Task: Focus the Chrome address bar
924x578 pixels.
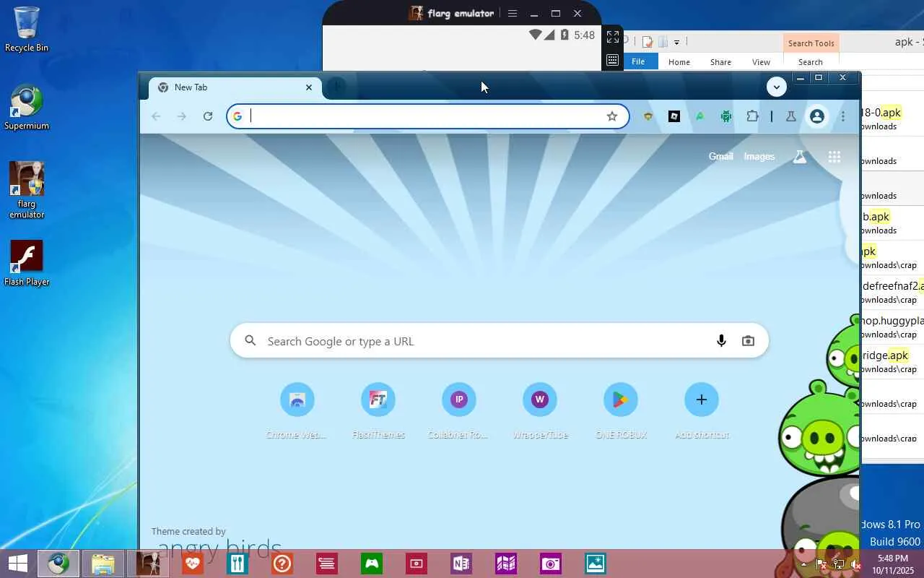Action: pyautogui.click(x=428, y=116)
